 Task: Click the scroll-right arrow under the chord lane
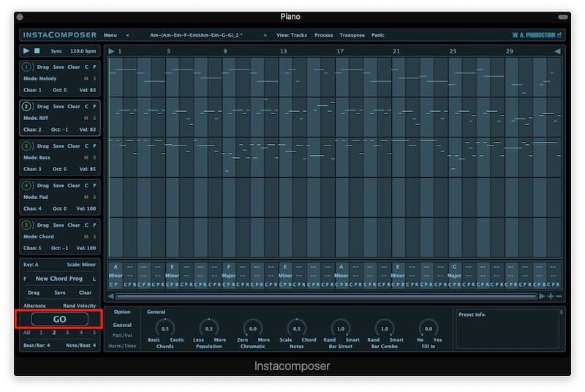pos(542,296)
